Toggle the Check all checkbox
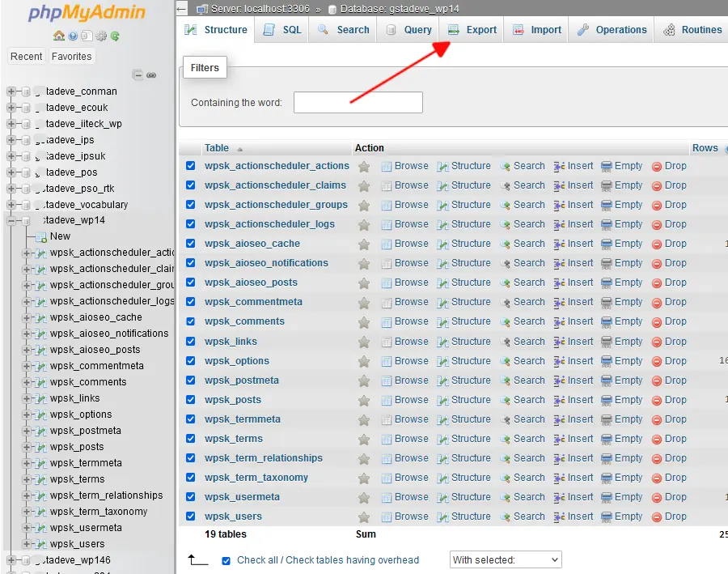The width and height of the screenshot is (728, 574). [x=226, y=561]
